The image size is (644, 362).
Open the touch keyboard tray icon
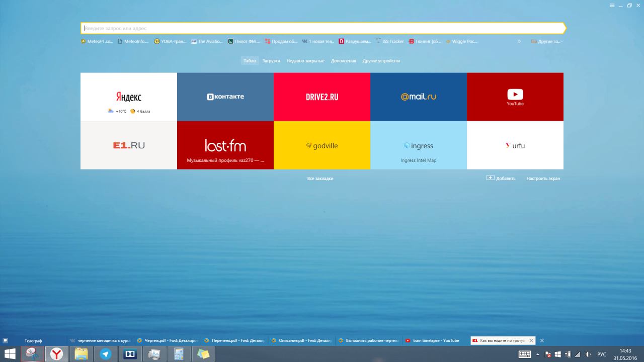click(525, 354)
